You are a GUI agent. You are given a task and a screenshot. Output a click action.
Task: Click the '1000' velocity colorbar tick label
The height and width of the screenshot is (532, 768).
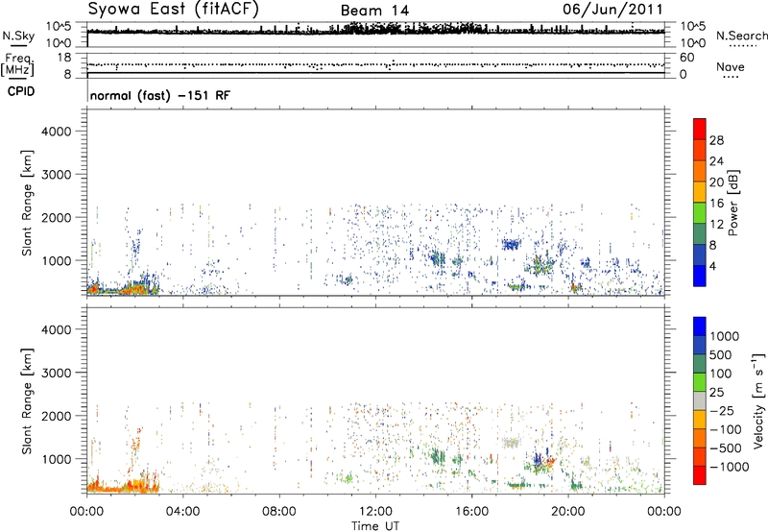coord(725,336)
